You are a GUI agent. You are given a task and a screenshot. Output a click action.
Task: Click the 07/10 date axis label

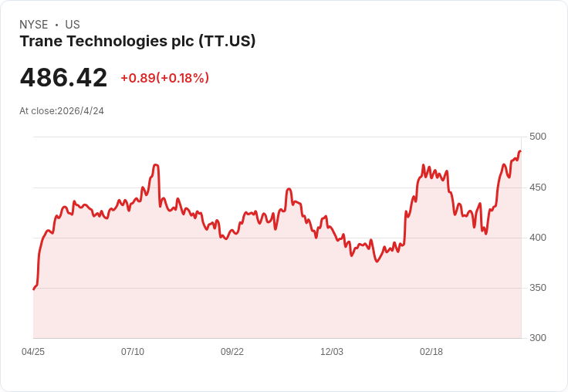click(133, 351)
